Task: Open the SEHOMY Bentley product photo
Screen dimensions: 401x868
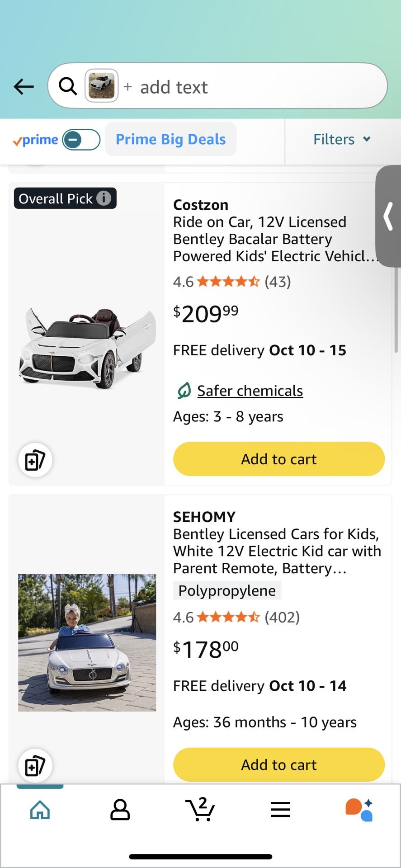Action: click(x=87, y=642)
